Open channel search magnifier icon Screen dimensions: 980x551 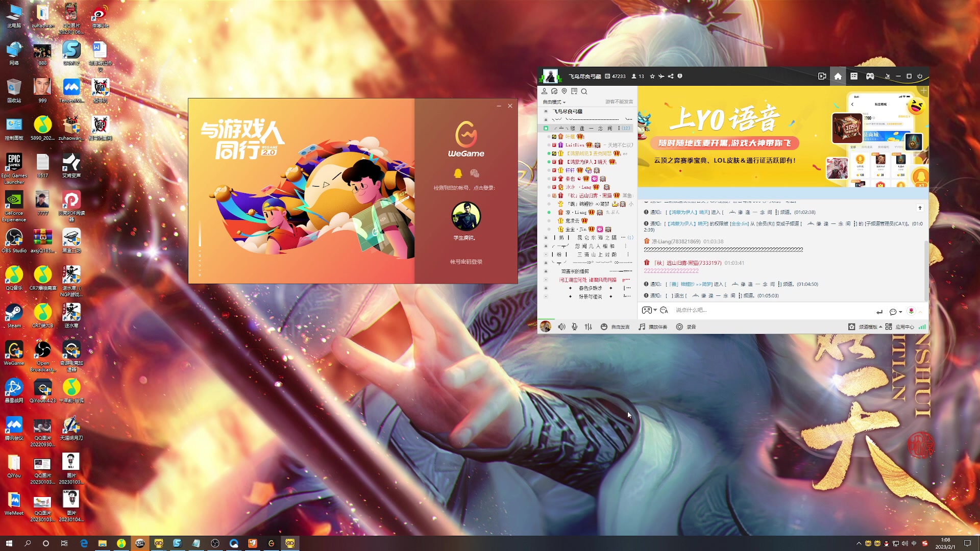[584, 91]
